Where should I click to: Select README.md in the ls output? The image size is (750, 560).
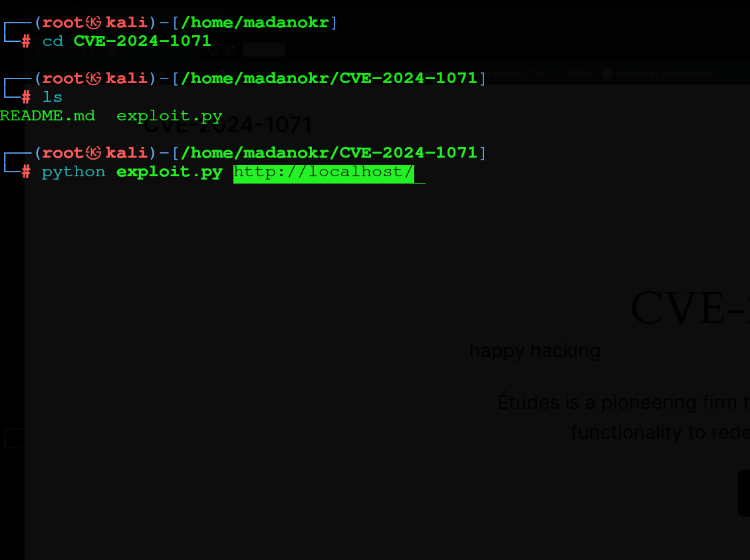point(47,116)
